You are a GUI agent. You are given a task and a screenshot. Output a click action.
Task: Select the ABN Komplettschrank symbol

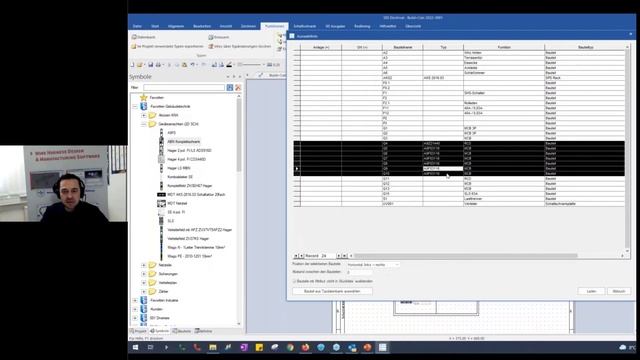[184, 142]
